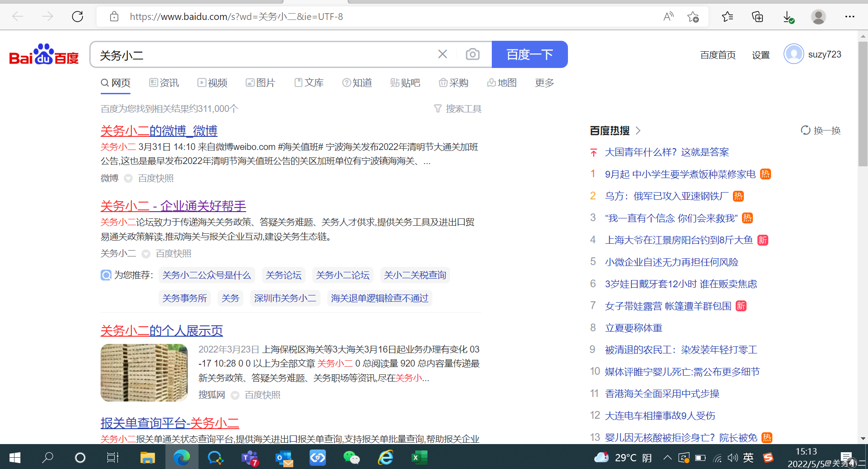Open hot search 立夏要称体重
This screenshot has height=469, width=868.
point(634,328)
